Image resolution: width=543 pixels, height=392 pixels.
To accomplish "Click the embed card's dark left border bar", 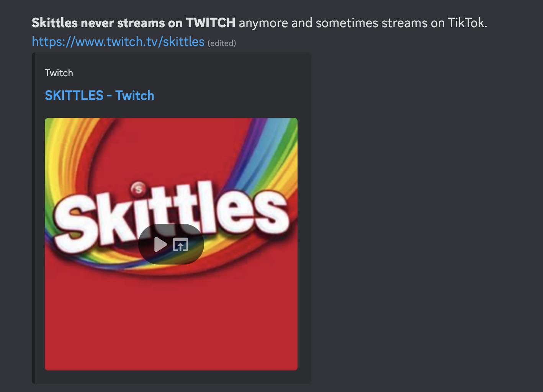I will coord(33,218).
